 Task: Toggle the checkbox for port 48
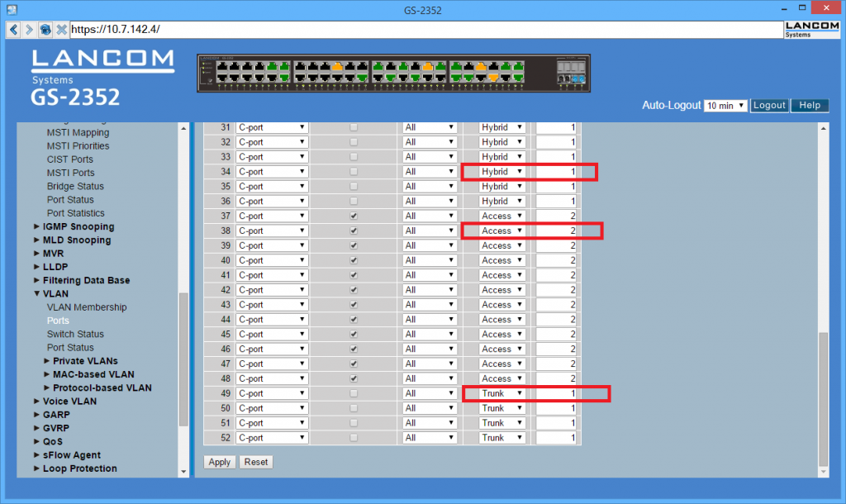[354, 378]
